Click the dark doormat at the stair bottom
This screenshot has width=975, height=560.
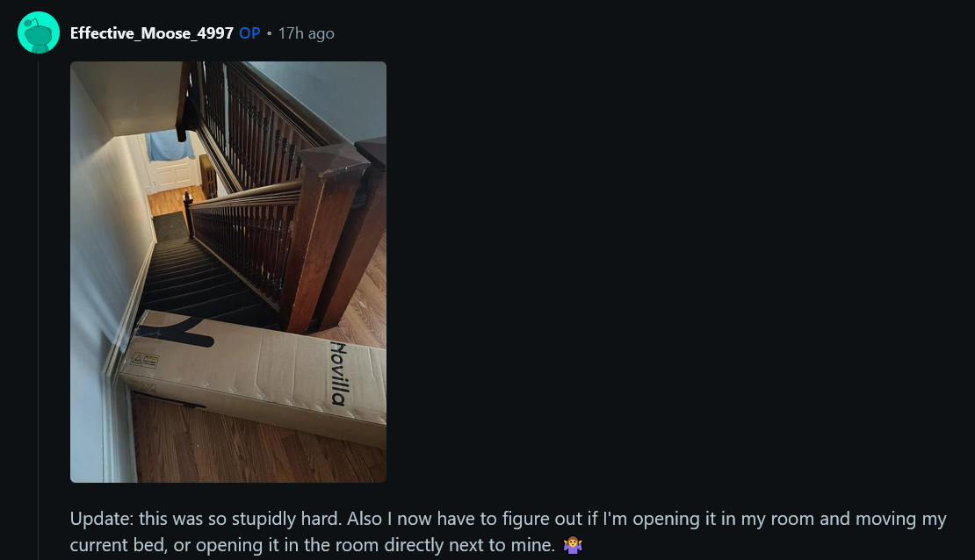pos(170,226)
